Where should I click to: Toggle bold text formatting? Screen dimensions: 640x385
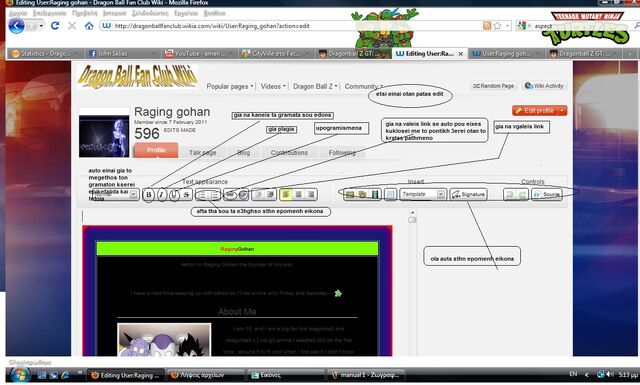click(x=149, y=195)
